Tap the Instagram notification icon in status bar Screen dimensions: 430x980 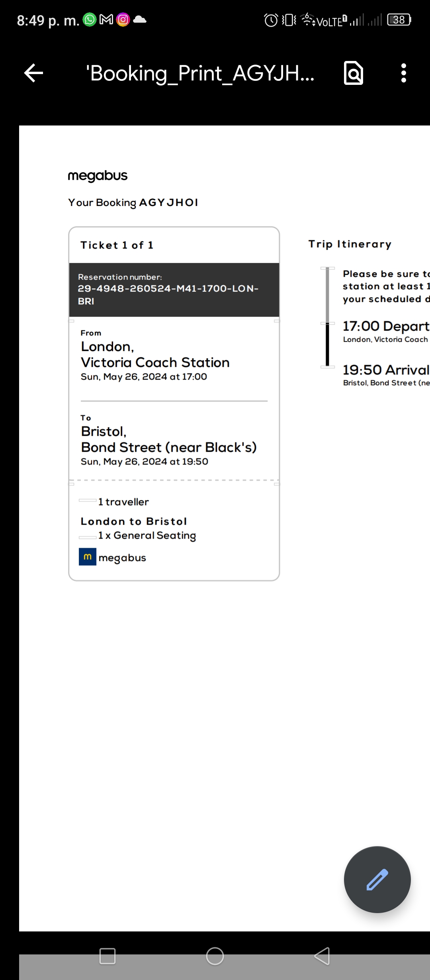(123, 20)
